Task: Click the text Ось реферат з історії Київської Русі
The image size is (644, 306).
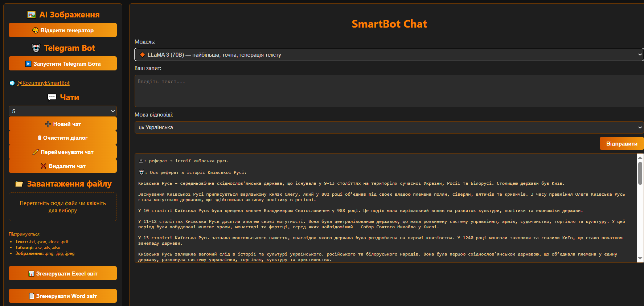Action: tap(198, 172)
